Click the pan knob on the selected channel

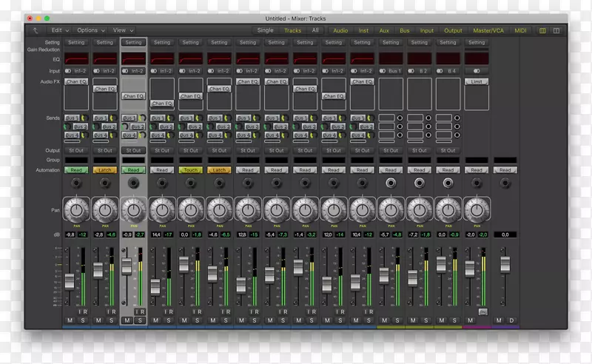click(133, 209)
